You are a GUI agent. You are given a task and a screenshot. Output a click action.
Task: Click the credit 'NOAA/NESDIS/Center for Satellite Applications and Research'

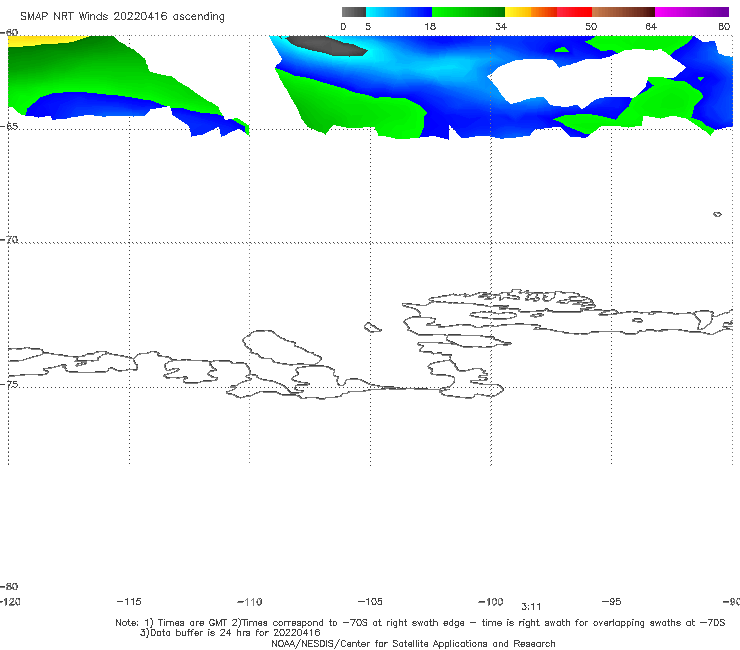coord(413,643)
